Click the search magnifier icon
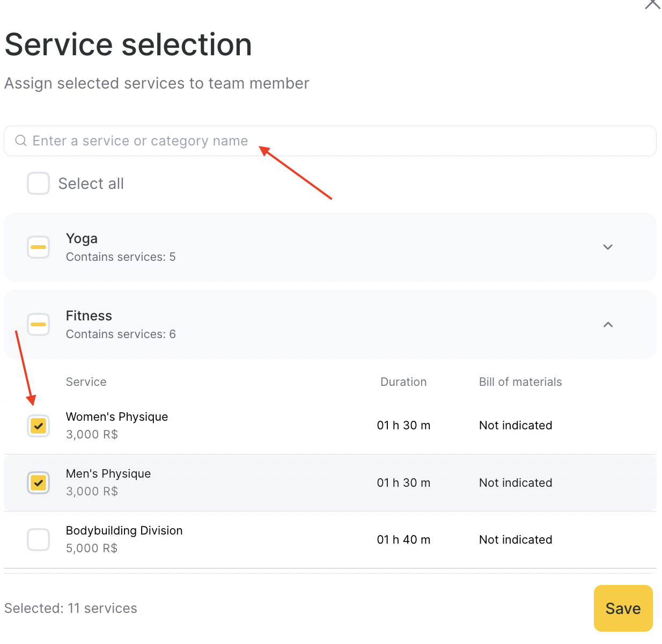This screenshot has height=644, width=662. [21, 141]
